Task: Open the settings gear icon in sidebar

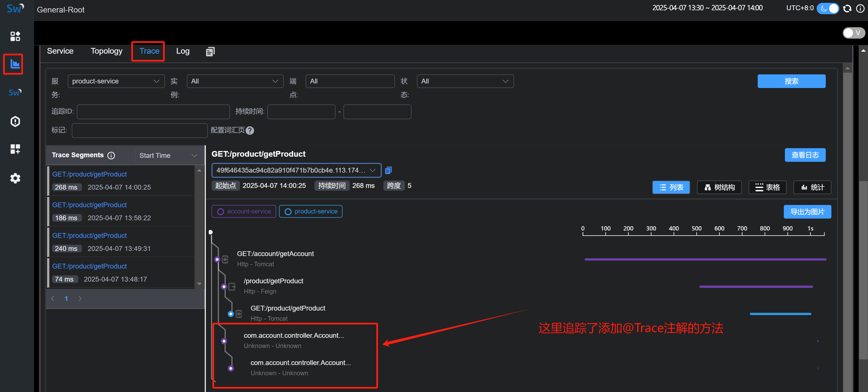Action: (15, 178)
